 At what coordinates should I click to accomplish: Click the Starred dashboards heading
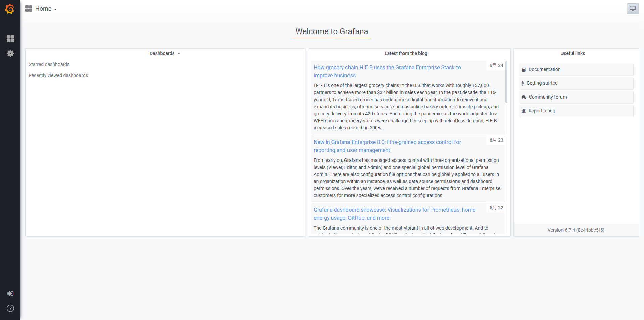(49, 64)
